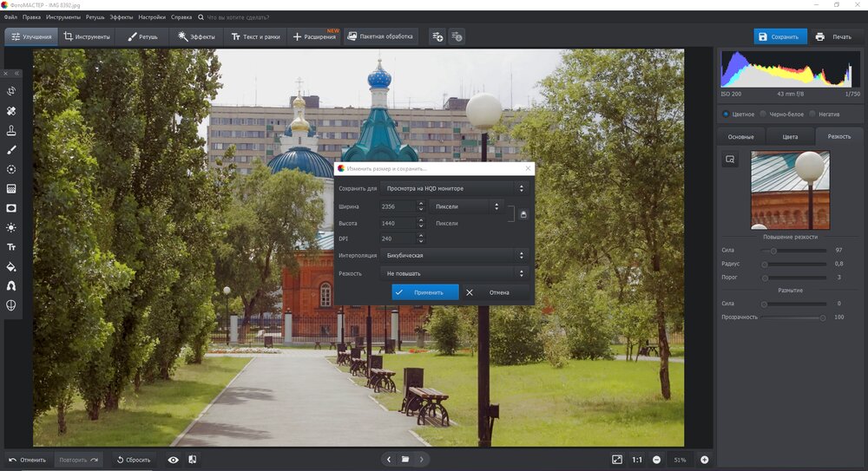The image size is (868, 471).
Task: Select the paint bucket fill tool
Action: pos(11,266)
